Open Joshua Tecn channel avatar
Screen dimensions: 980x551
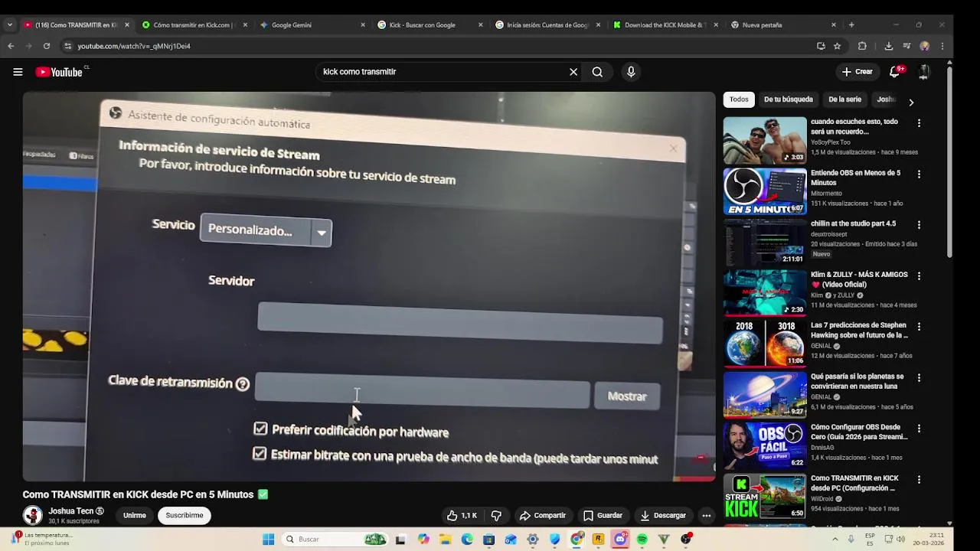pos(32,515)
